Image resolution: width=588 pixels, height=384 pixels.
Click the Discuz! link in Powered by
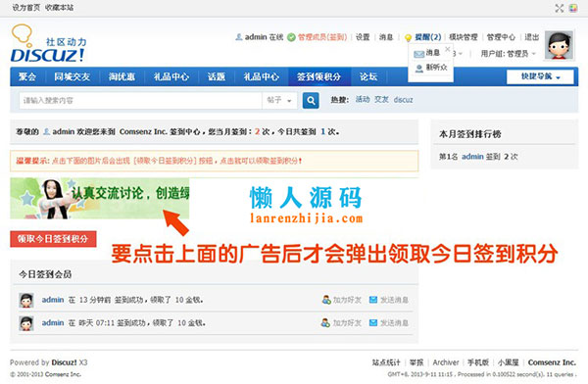coord(64,362)
